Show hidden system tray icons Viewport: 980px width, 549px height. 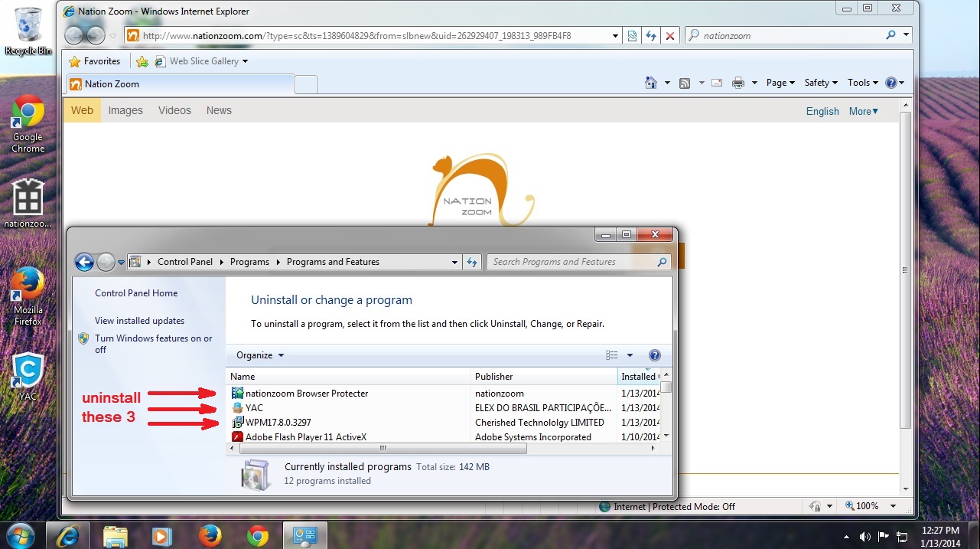click(846, 537)
